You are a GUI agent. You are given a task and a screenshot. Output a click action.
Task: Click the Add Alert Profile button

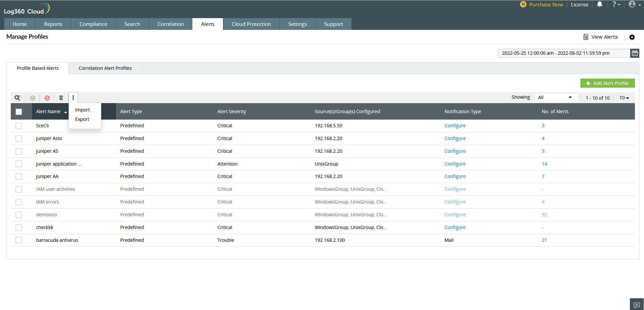(607, 83)
